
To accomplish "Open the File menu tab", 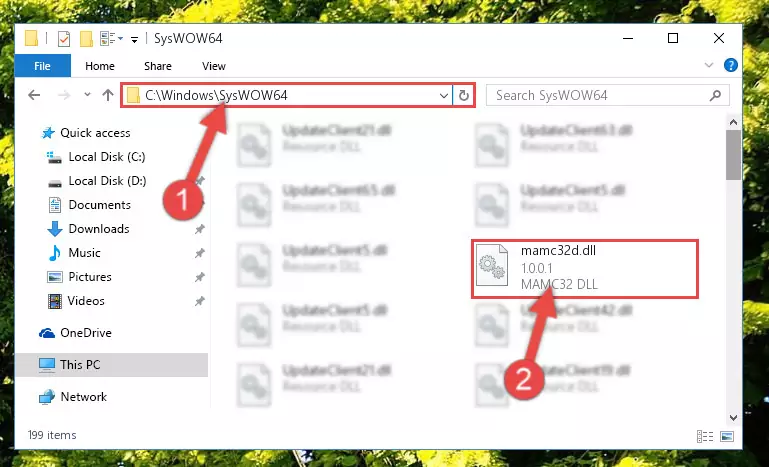I will click(42, 66).
